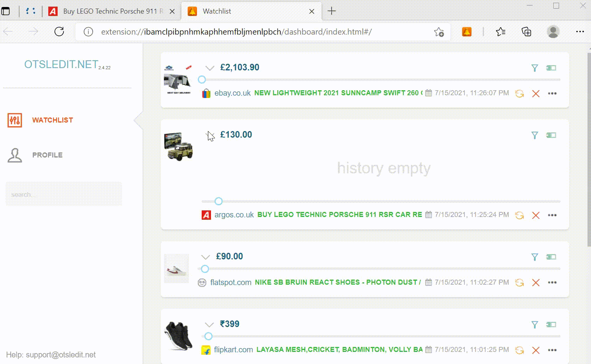Close the Watchlist browser tab

pyautogui.click(x=311, y=12)
